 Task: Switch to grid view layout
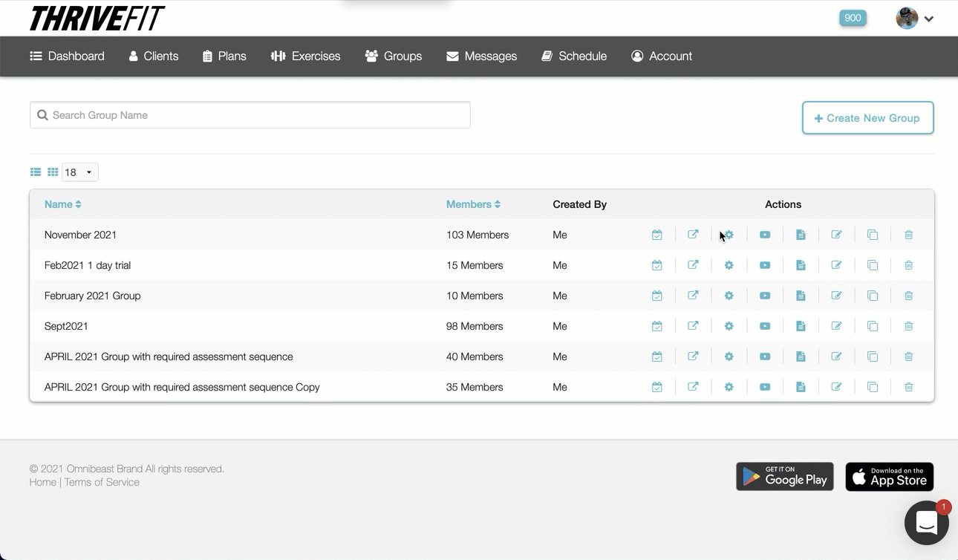tap(53, 172)
